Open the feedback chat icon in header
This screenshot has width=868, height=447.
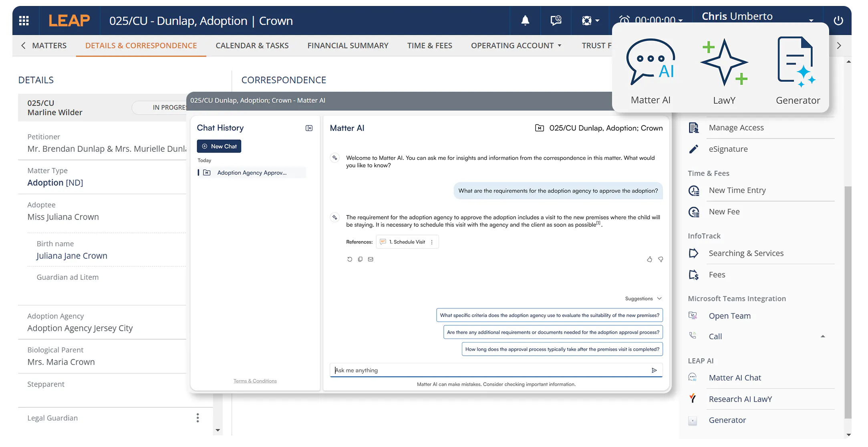coord(556,20)
